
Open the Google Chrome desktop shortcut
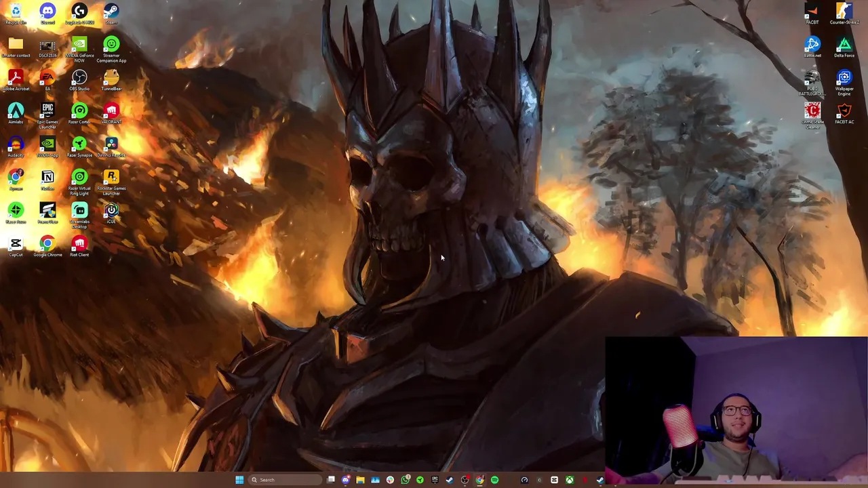click(47, 247)
